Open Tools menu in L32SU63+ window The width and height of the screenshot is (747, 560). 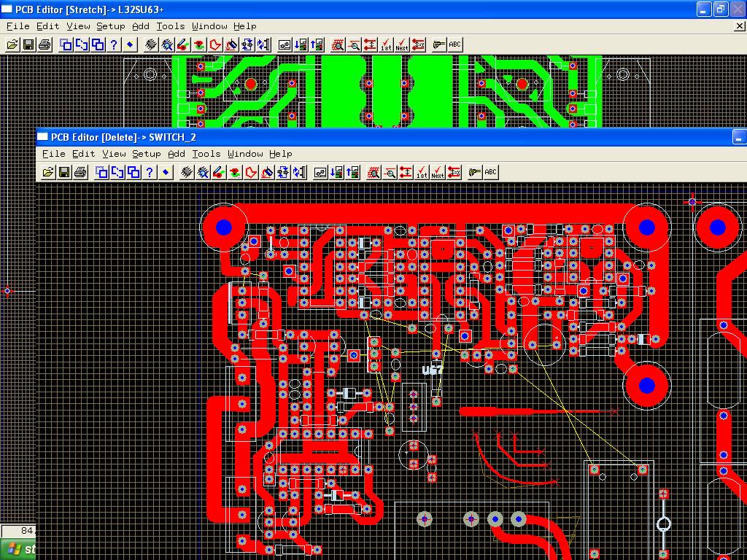pos(171,26)
